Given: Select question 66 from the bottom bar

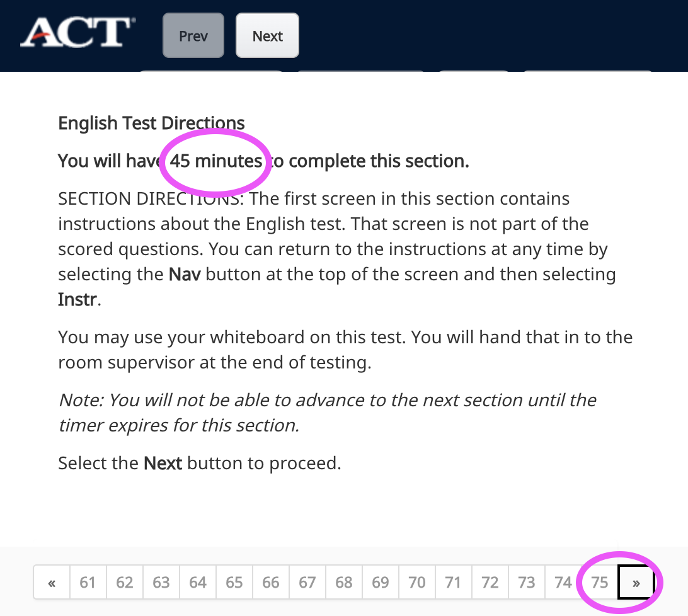Looking at the screenshot, I should tap(270, 582).
